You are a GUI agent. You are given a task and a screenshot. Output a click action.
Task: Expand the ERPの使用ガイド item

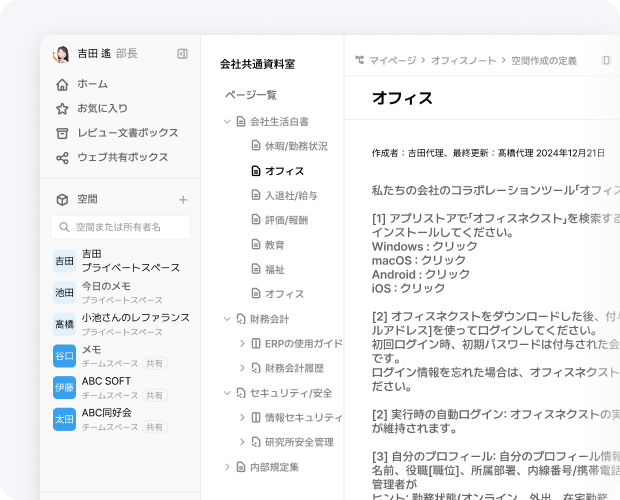tap(242, 343)
